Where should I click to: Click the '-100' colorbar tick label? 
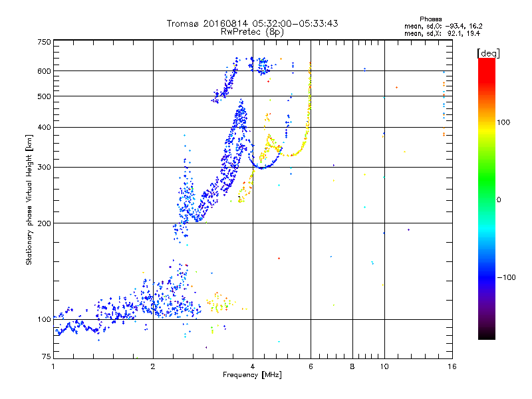point(506,277)
